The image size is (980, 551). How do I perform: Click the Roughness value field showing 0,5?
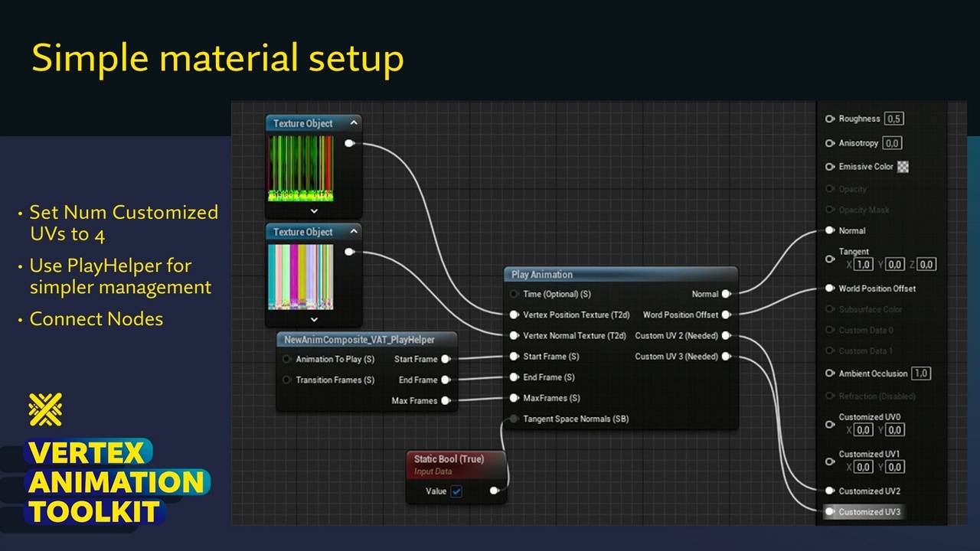coord(893,119)
